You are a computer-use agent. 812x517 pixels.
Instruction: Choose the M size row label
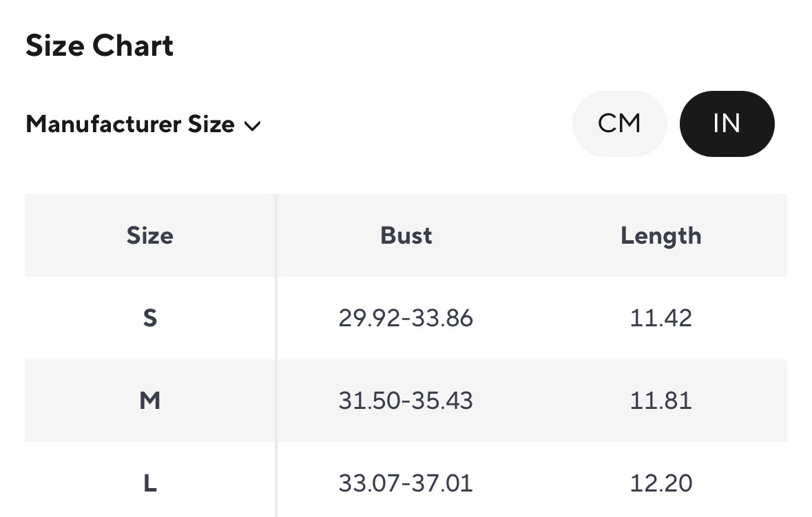pyautogui.click(x=149, y=401)
